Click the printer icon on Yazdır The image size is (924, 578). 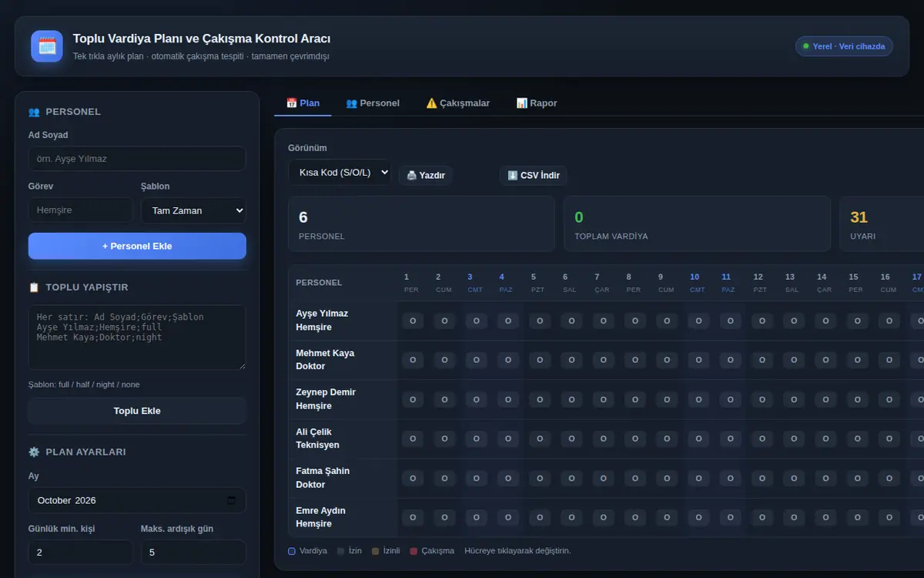click(x=411, y=176)
